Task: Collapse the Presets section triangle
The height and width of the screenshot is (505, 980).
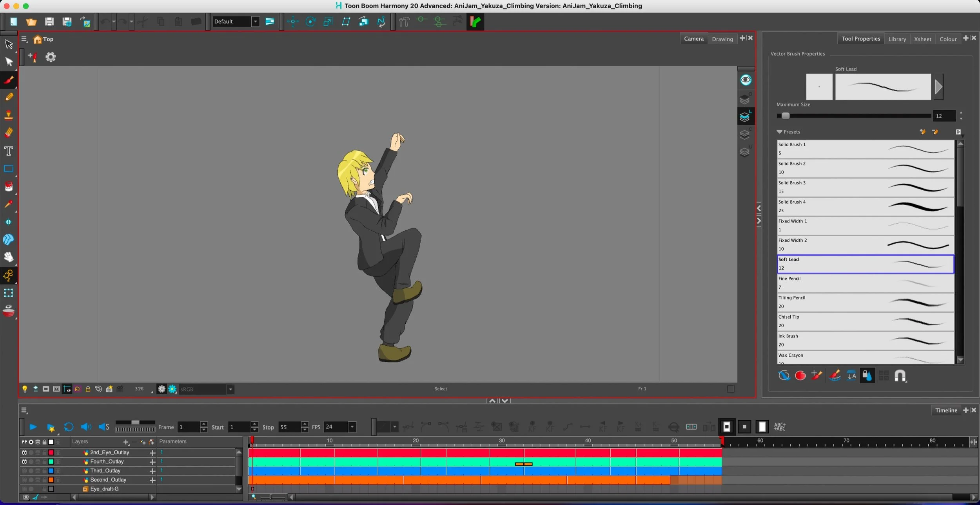Action: coord(779,132)
